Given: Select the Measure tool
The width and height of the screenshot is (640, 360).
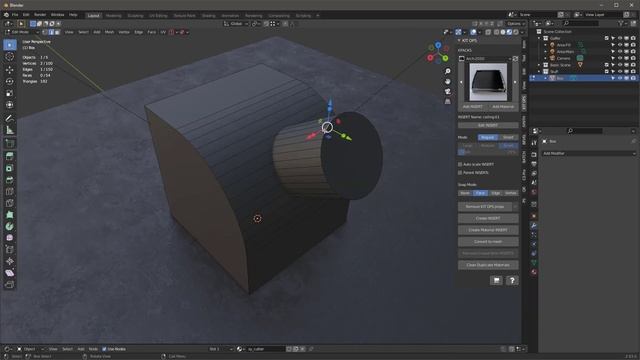Looking at the screenshot, I should (10, 130).
